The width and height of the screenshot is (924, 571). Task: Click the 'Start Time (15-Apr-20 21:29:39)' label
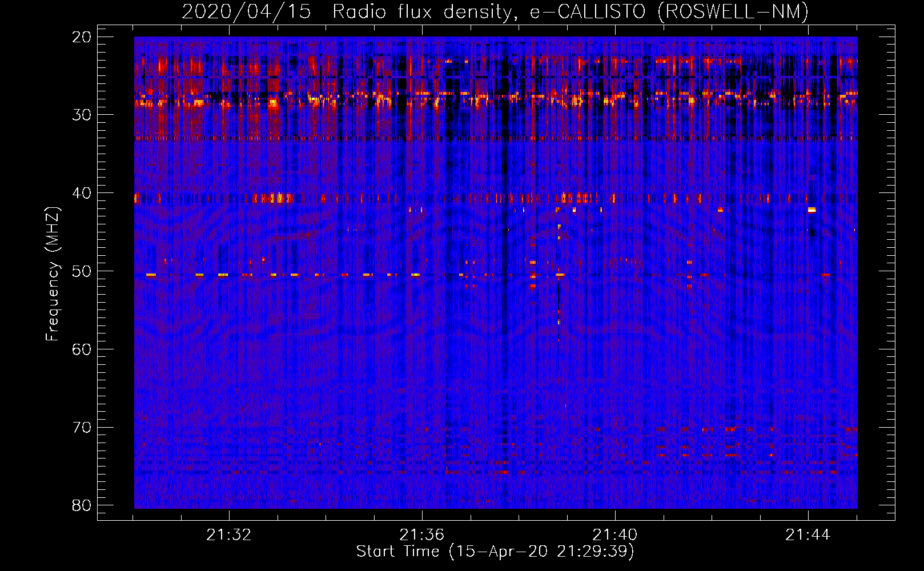495,552
